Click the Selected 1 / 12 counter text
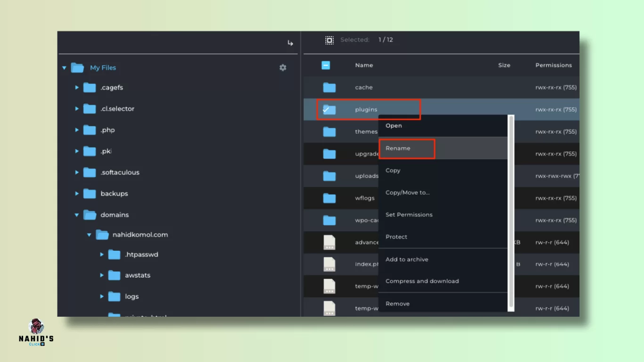Viewport: 644px width, 362px height. pyautogui.click(x=367, y=40)
